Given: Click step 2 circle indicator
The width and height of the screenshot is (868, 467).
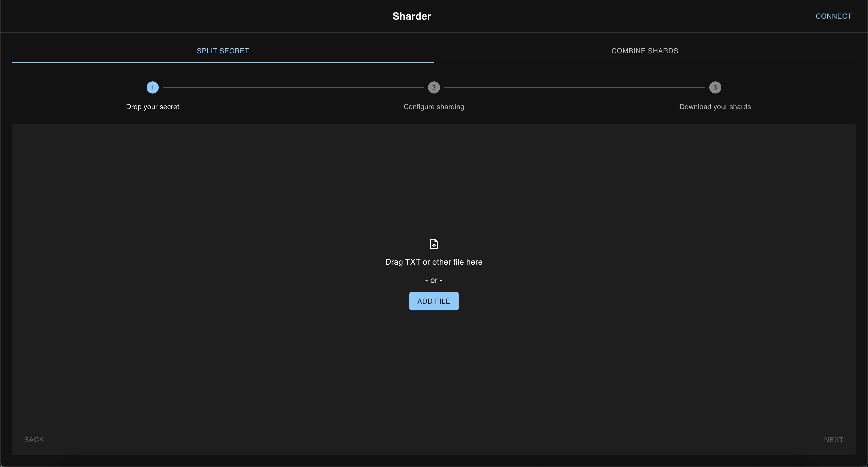Looking at the screenshot, I should coord(434,87).
